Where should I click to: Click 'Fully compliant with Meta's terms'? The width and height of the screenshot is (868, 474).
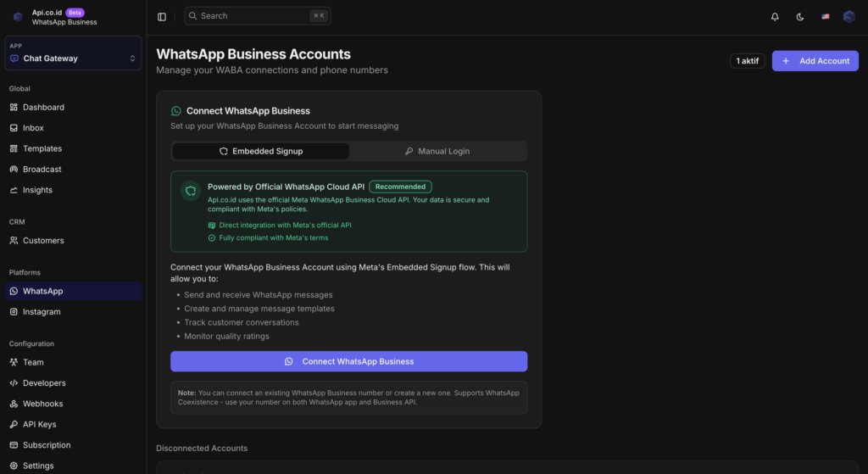click(274, 238)
